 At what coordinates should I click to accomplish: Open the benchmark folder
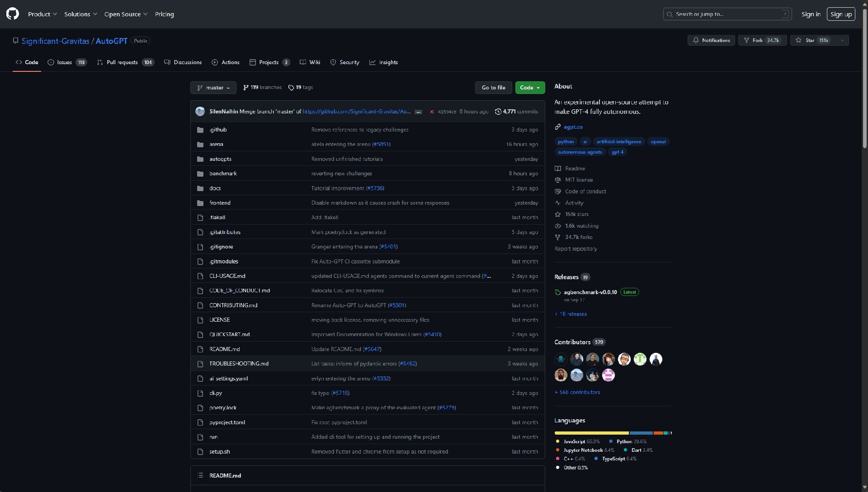(x=223, y=173)
